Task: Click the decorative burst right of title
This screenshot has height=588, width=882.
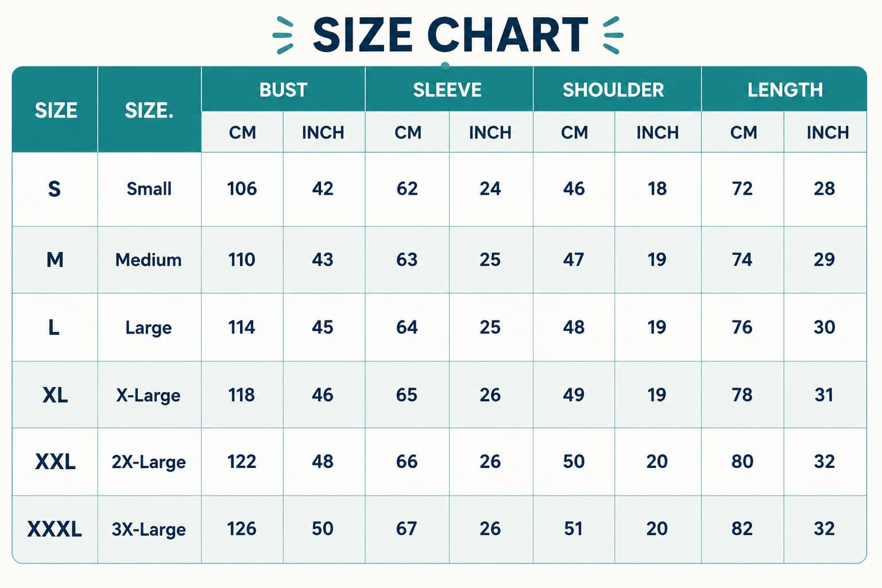Action: (x=613, y=36)
